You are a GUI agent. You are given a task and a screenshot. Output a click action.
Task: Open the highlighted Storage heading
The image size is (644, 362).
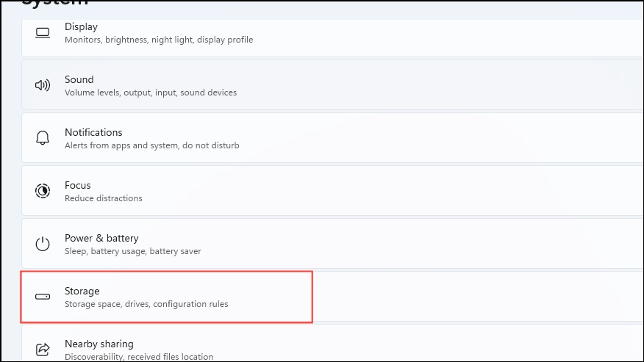pos(82,291)
